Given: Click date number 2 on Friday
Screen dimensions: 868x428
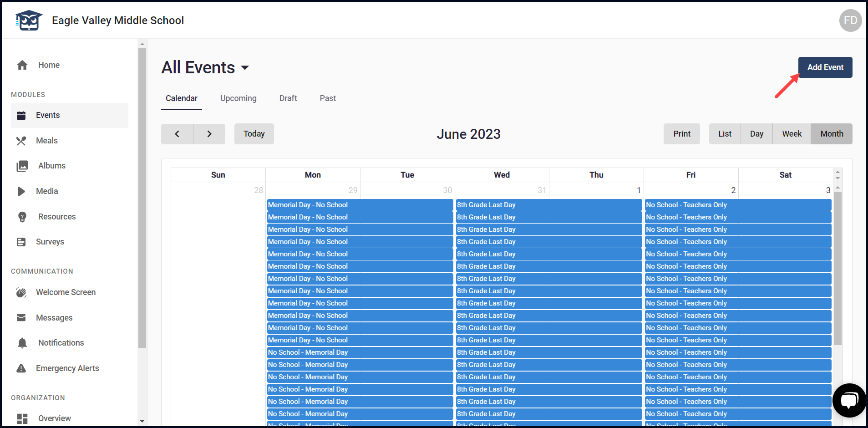Looking at the screenshot, I should (x=733, y=190).
